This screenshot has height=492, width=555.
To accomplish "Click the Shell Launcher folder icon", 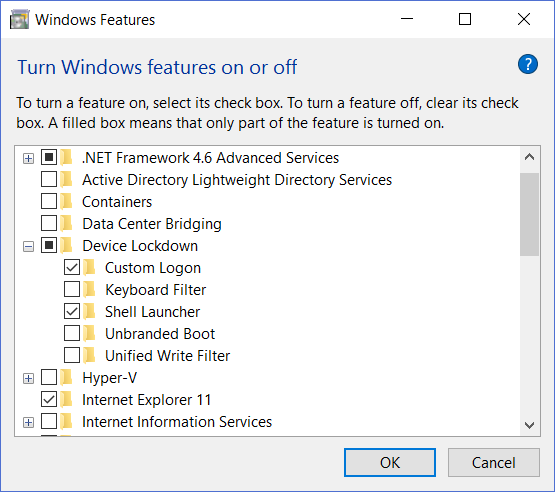I will coord(89,311).
